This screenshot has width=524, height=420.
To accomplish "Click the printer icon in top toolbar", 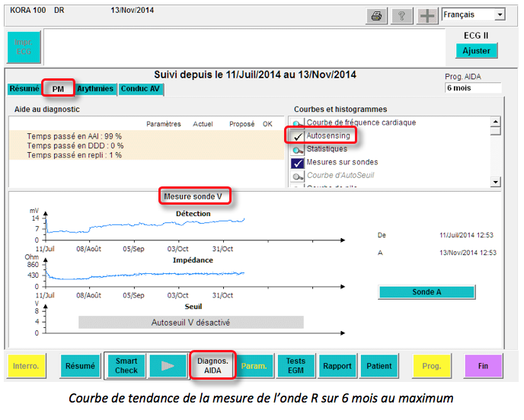I will 376,16.
